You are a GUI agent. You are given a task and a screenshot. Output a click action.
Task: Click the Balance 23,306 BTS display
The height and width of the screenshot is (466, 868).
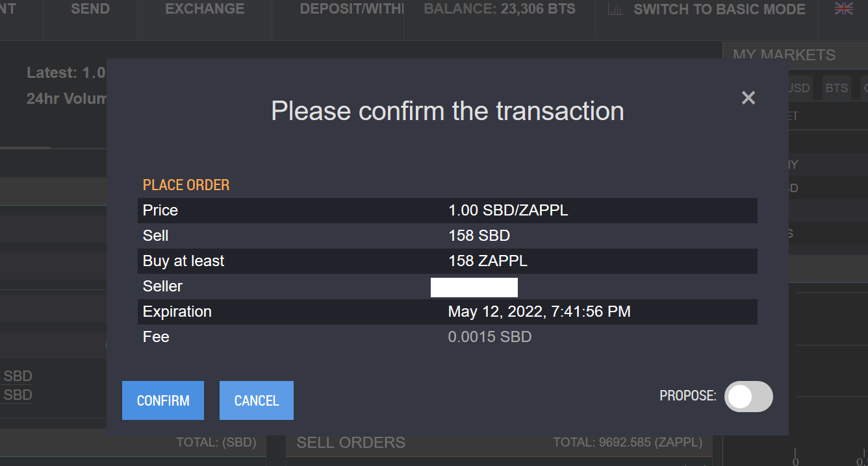[x=499, y=9]
